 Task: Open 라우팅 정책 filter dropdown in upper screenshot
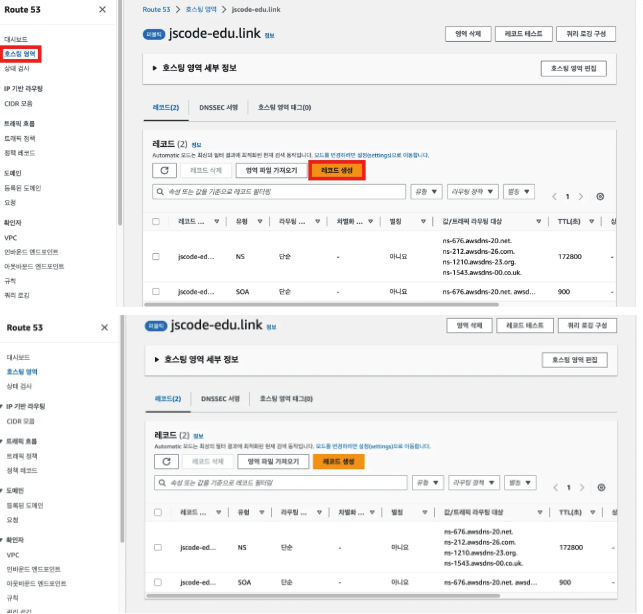472,192
